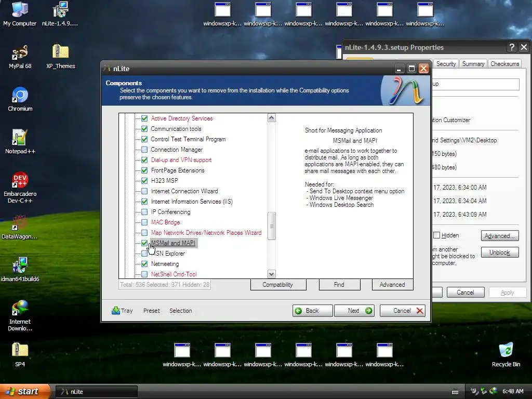
Task: Uncheck the Netmeeting checkbox
Action: [144, 263]
